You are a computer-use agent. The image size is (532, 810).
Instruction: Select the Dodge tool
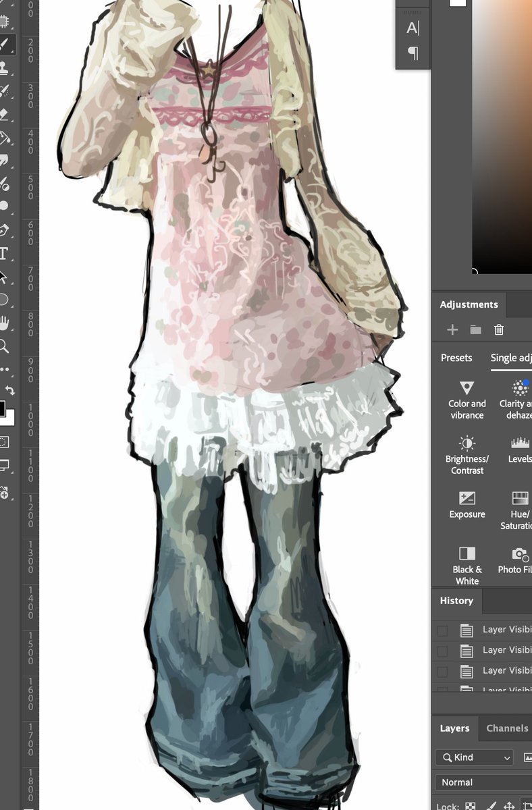coord(4,205)
